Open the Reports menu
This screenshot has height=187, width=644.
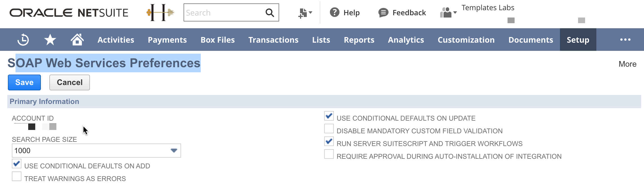[x=359, y=40]
